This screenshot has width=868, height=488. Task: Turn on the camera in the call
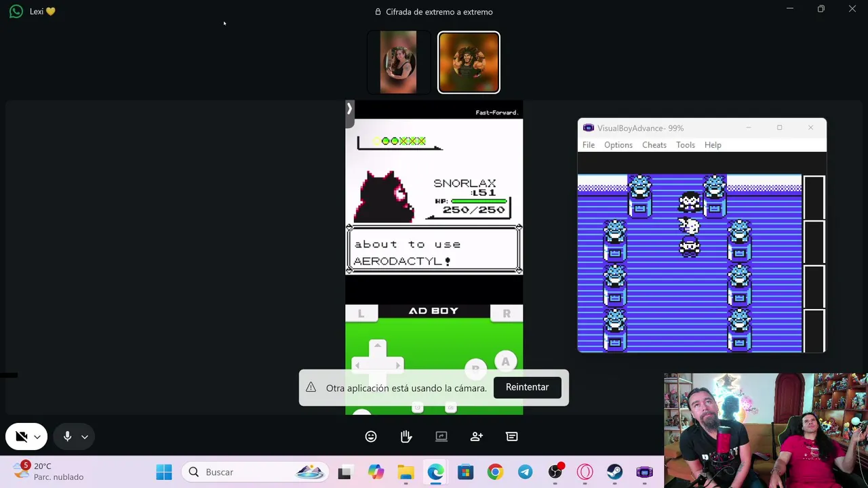pos(21,437)
